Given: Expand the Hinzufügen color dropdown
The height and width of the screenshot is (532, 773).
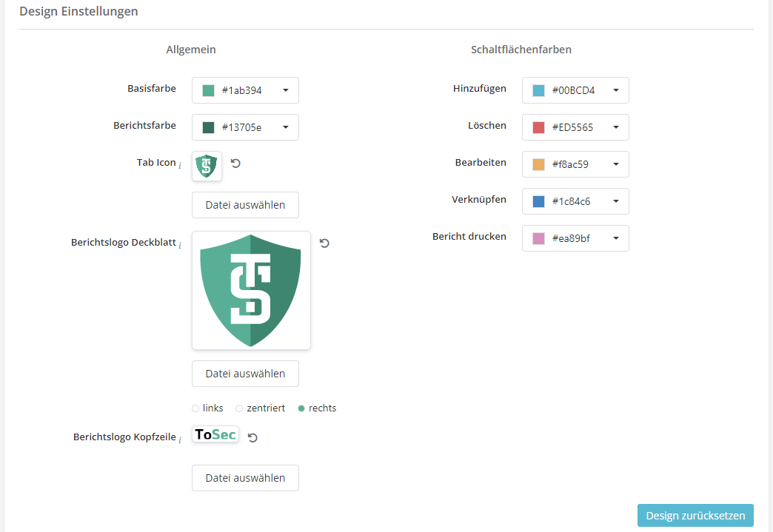Looking at the screenshot, I should pos(616,90).
